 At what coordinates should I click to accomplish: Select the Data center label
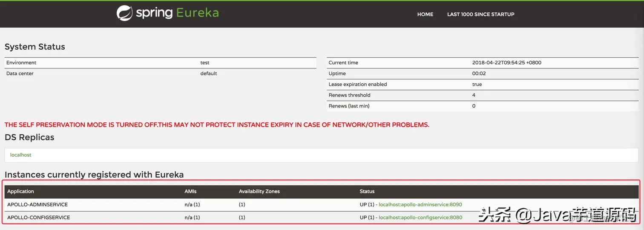coord(20,74)
